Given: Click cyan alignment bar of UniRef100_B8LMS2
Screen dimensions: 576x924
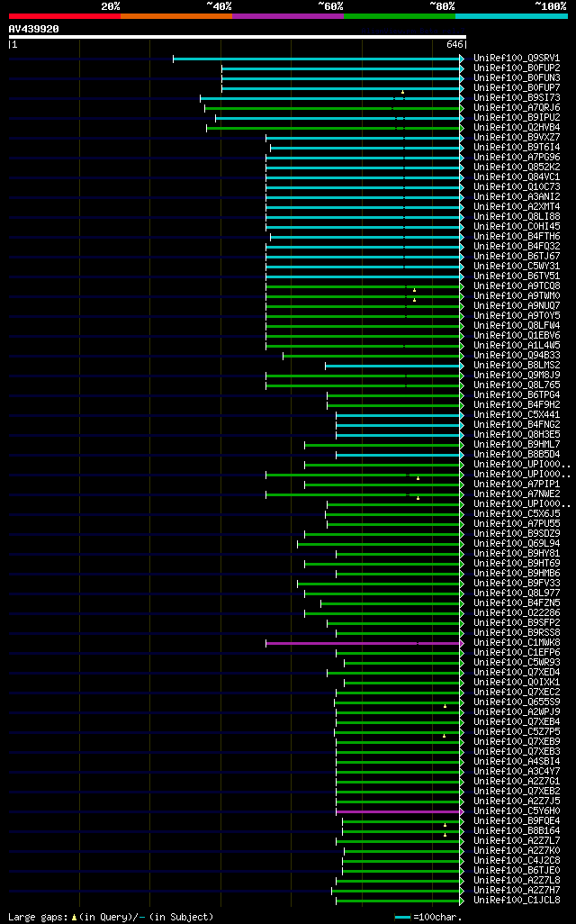Looking at the screenshot, I should click(x=394, y=366).
